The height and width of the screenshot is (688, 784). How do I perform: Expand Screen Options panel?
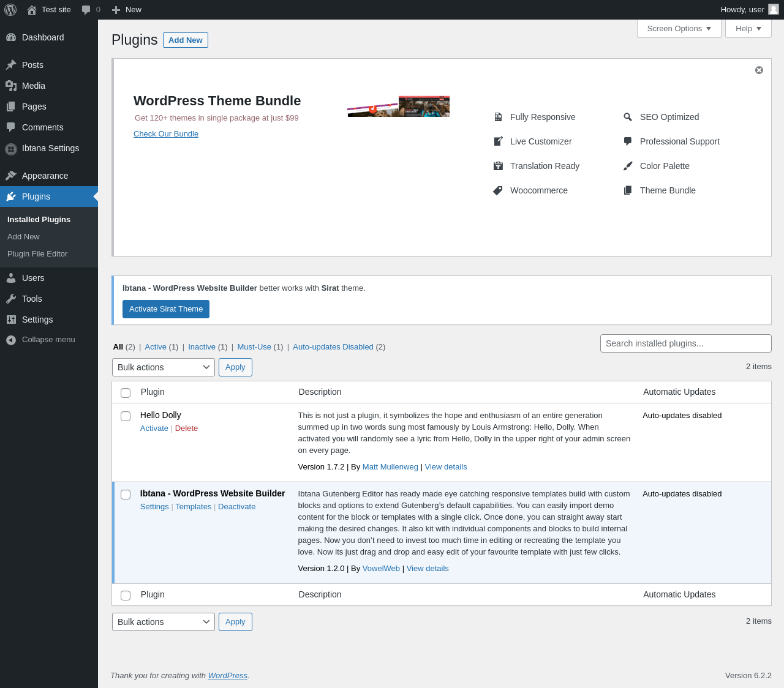tap(679, 29)
